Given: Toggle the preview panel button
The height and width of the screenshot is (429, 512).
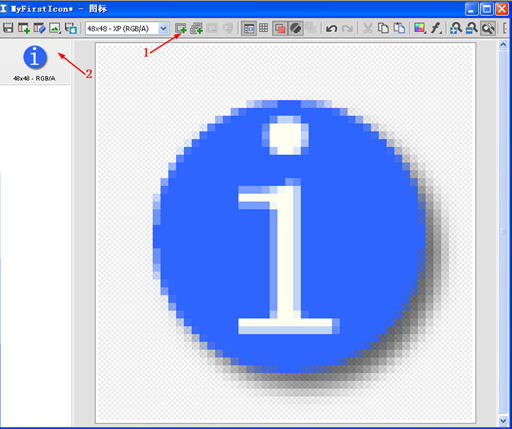Looking at the screenshot, I should point(249,28).
